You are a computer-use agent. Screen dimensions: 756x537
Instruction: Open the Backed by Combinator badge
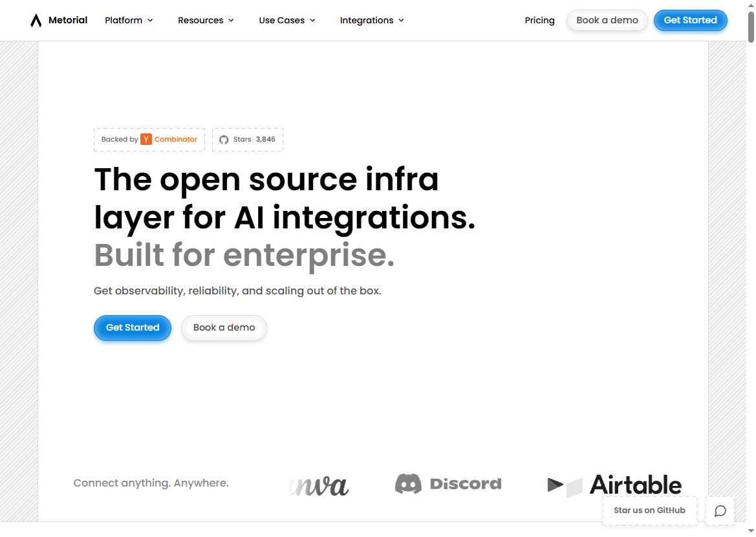click(x=149, y=140)
